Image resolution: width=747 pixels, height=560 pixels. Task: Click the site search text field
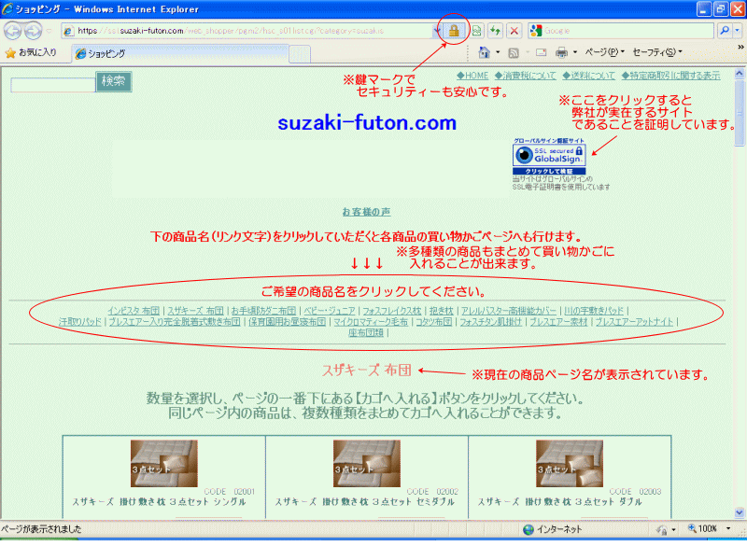tap(52, 85)
